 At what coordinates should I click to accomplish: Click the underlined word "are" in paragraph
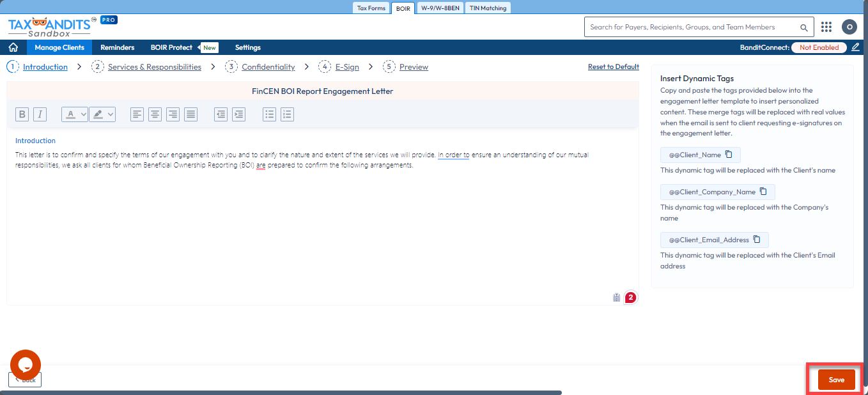(x=261, y=165)
